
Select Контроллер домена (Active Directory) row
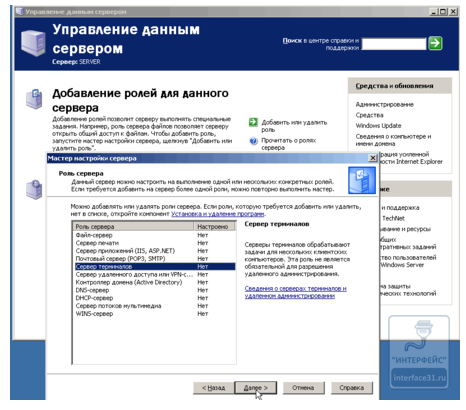click(155, 282)
